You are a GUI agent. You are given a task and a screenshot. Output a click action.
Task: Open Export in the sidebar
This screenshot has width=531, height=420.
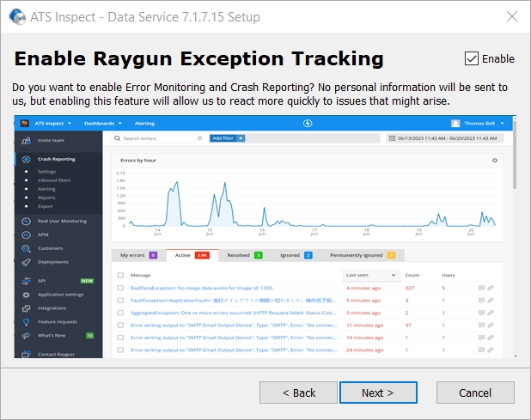click(x=45, y=206)
